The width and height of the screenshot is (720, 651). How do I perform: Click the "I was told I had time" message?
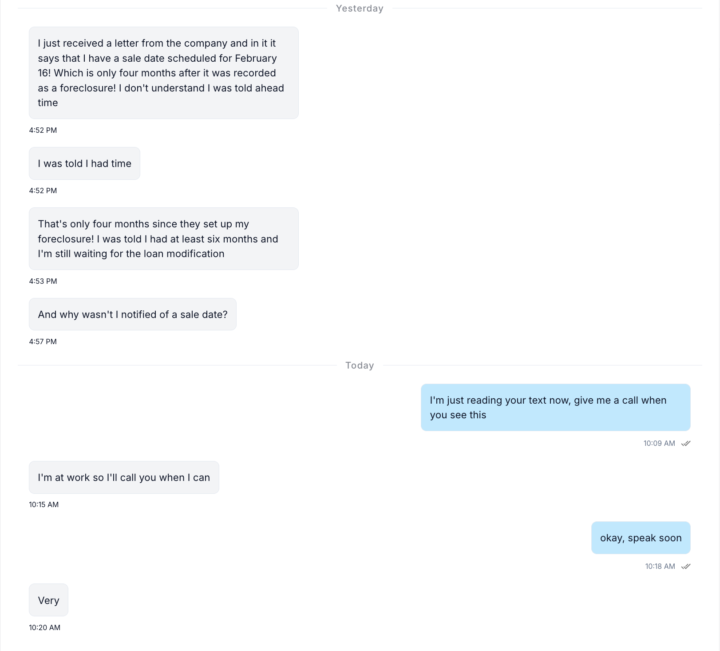(x=85, y=164)
